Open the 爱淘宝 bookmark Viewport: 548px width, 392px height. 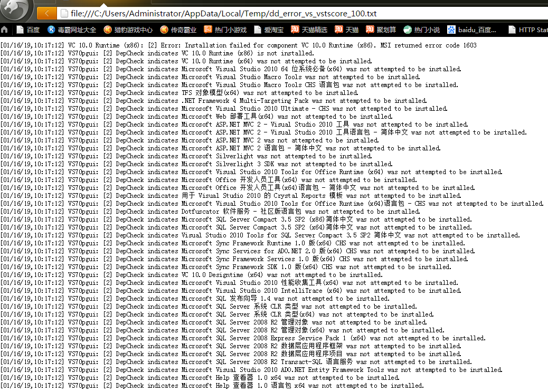tap(269, 30)
